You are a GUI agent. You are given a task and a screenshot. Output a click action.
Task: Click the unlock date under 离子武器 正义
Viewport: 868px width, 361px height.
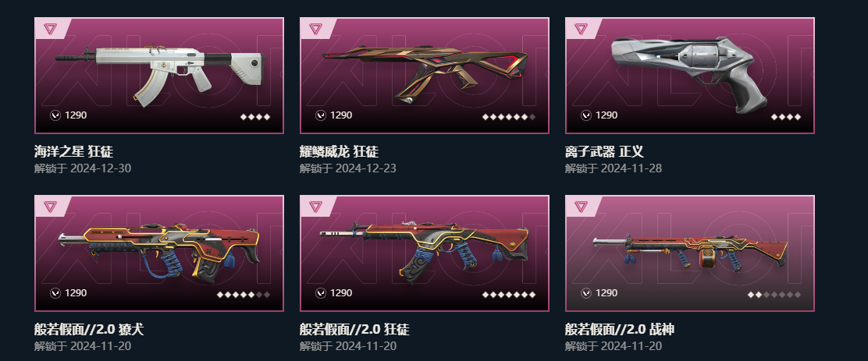tap(614, 168)
